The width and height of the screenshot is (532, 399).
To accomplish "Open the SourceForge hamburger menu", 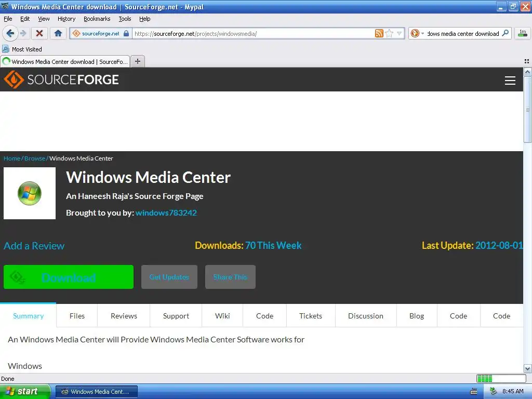I will 510,80.
